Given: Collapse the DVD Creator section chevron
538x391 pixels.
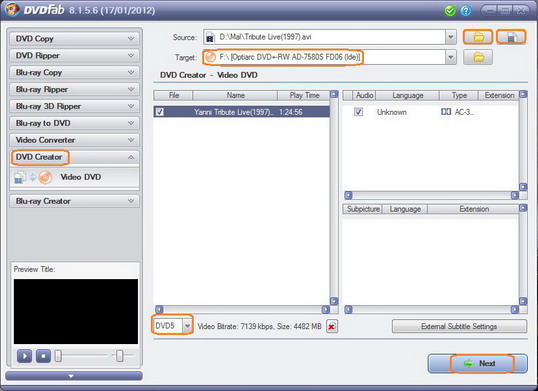Looking at the screenshot, I should (131, 157).
